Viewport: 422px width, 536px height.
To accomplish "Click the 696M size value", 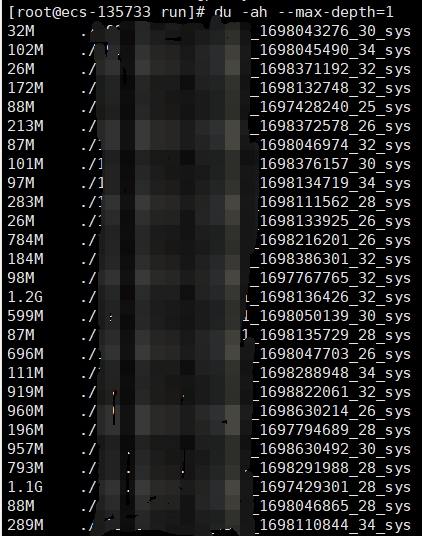I will 25,354.
